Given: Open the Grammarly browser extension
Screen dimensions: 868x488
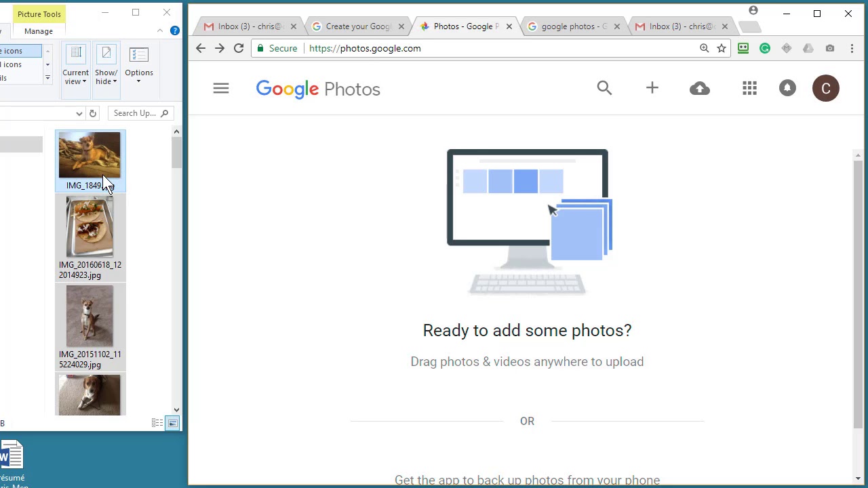Looking at the screenshot, I should pyautogui.click(x=765, y=48).
